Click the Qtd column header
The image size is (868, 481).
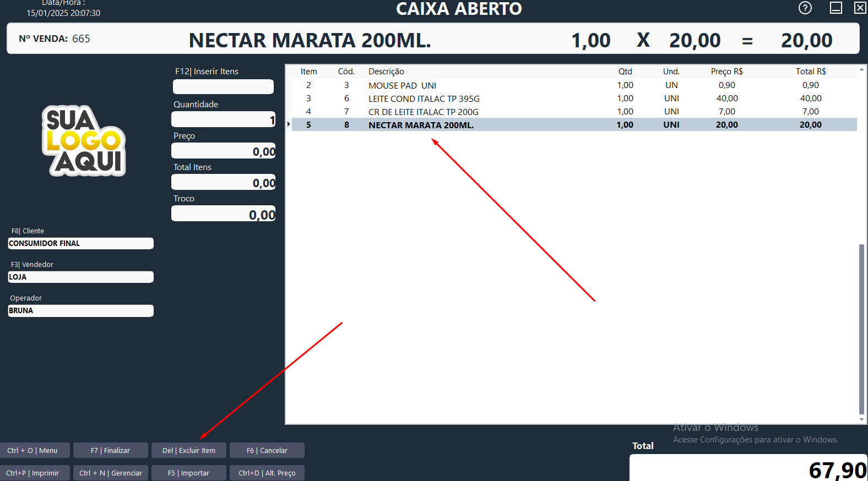click(625, 72)
